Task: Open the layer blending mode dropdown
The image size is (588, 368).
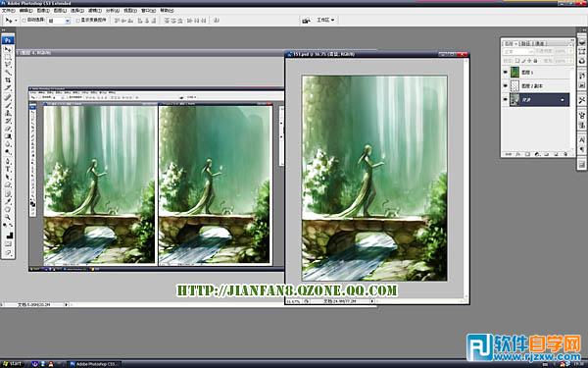Action: click(x=517, y=51)
